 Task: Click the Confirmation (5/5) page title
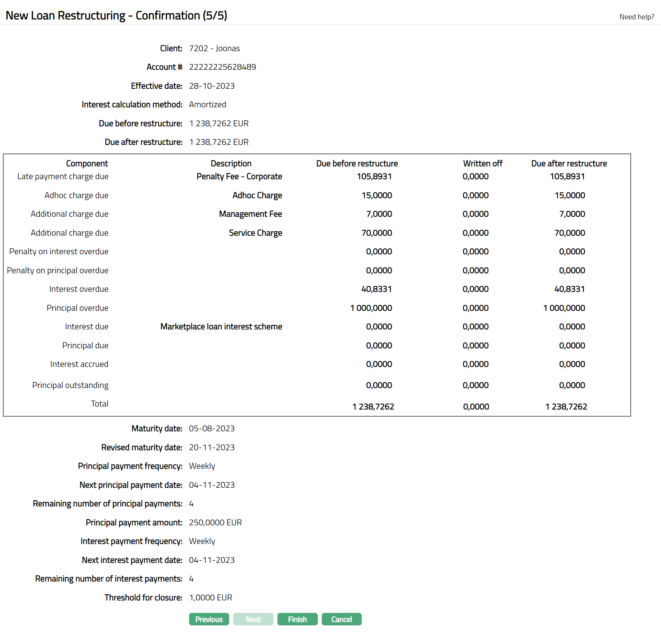click(x=116, y=15)
